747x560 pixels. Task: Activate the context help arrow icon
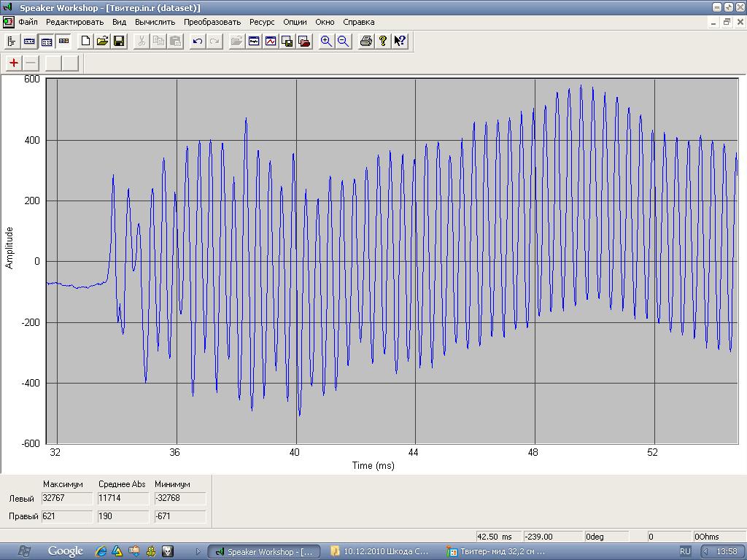coord(399,42)
